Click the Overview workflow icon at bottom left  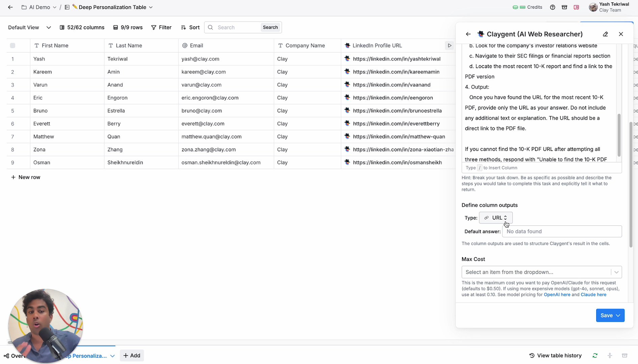[x=6, y=356]
